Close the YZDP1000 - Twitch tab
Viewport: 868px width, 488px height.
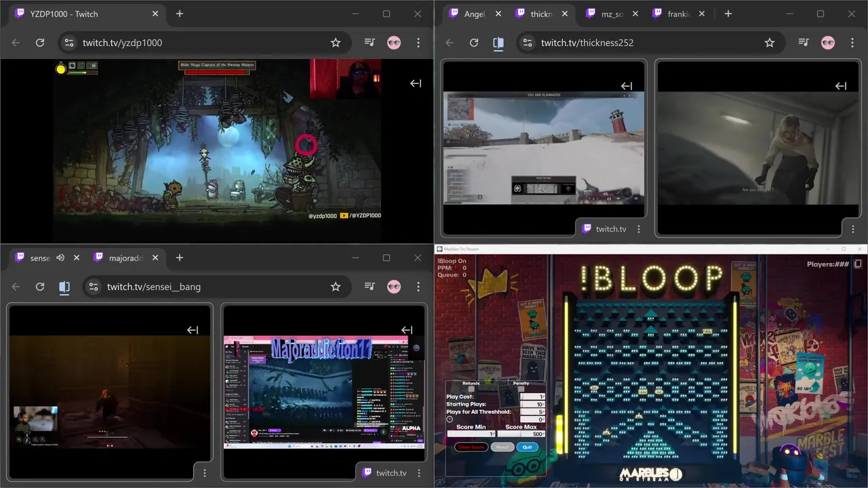(x=155, y=14)
